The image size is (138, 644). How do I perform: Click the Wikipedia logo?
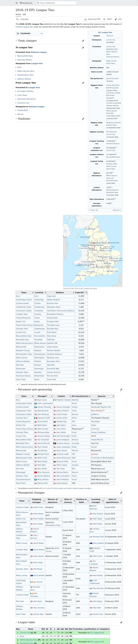click(26, 3)
